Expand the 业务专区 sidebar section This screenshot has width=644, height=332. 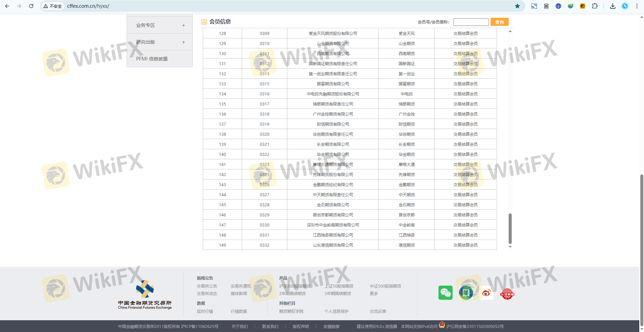[x=183, y=25]
